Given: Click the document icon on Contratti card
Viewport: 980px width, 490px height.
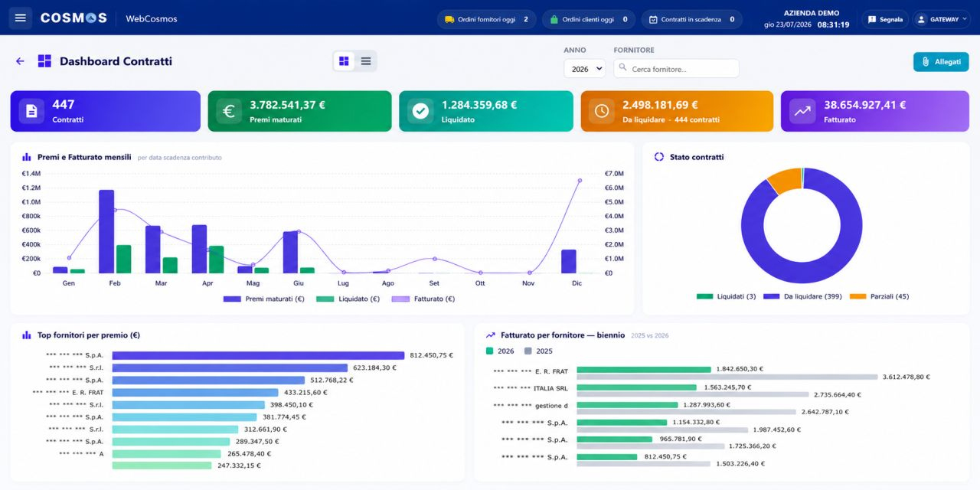Looking at the screenshot, I should tap(31, 111).
